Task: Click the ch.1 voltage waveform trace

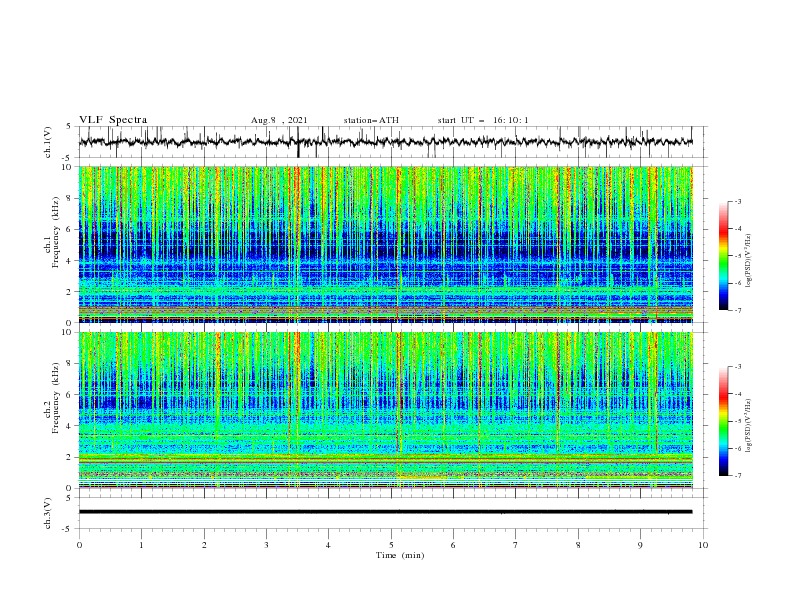Action: click(x=385, y=142)
